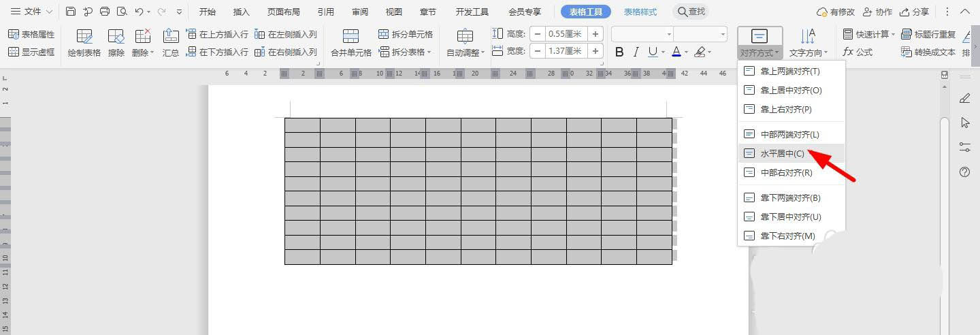Select 水平居中(C) alignment option
Screen dimensions: 980x335
(x=791, y=153)
